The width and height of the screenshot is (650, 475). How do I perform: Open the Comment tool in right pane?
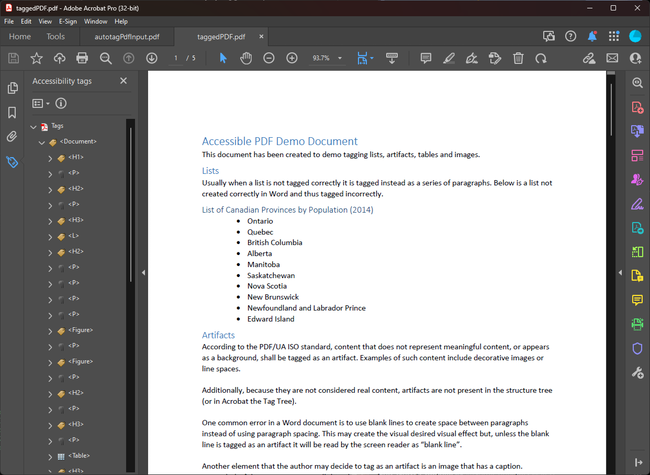[637, 300]
